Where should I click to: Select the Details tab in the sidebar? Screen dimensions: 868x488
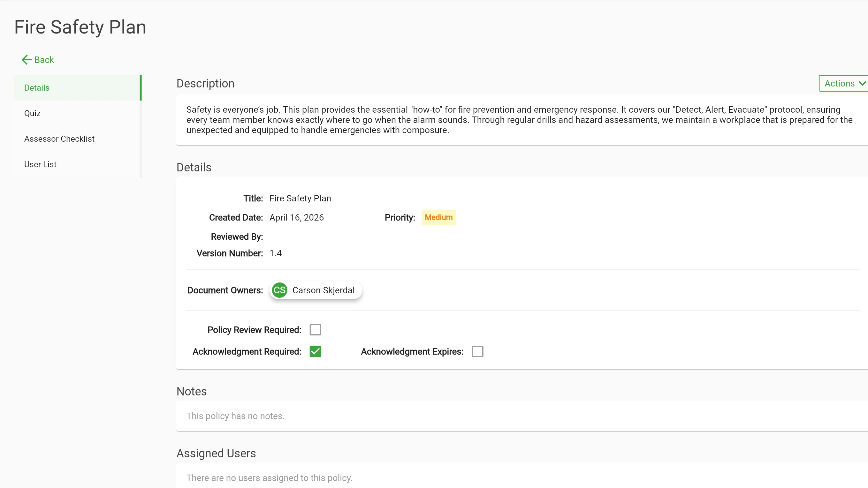37,87
